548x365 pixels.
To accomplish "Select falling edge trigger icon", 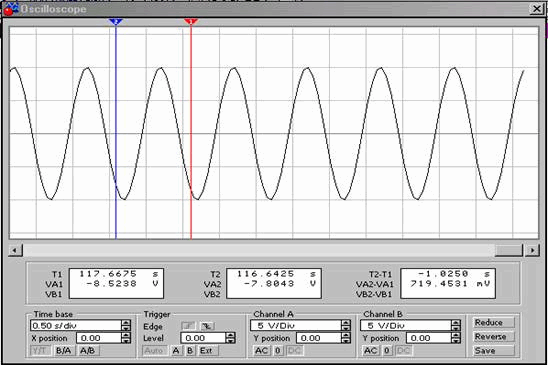I will pyautogui.click(x=207, y=326).
